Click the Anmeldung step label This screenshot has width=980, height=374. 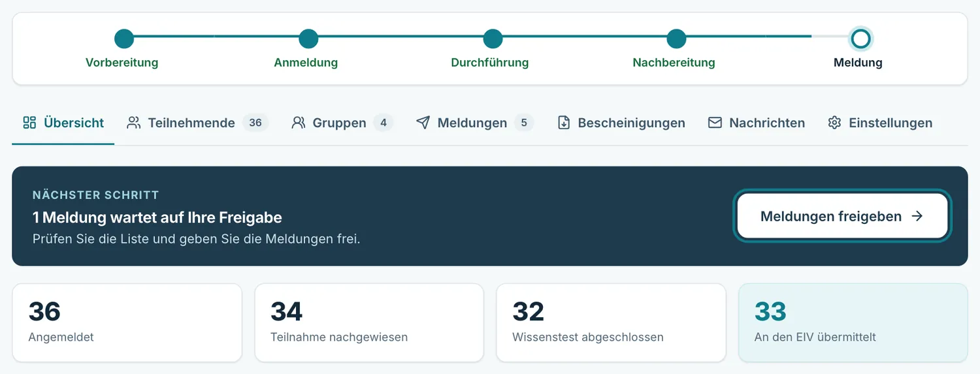coord(306,63)
